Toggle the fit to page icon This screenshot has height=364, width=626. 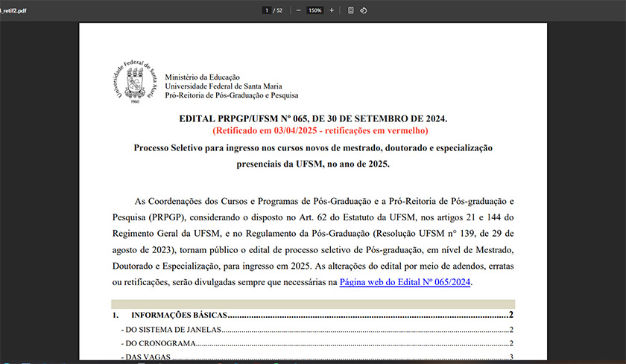(x=350, y=10)
